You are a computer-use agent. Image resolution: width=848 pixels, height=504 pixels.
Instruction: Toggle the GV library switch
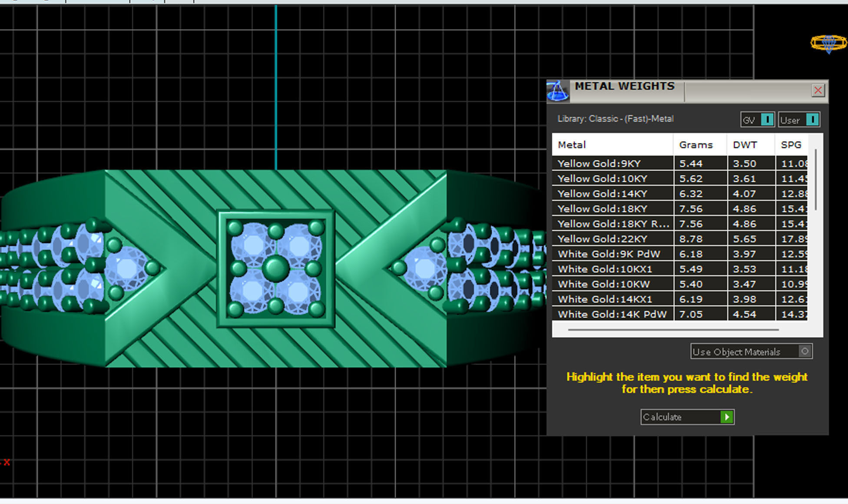click(x=767, y=119)
